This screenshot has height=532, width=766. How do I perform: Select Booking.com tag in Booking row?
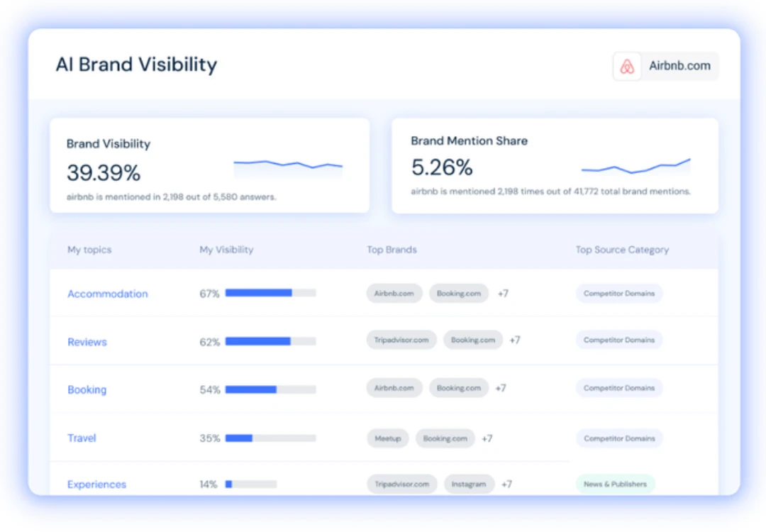(459, 388)
